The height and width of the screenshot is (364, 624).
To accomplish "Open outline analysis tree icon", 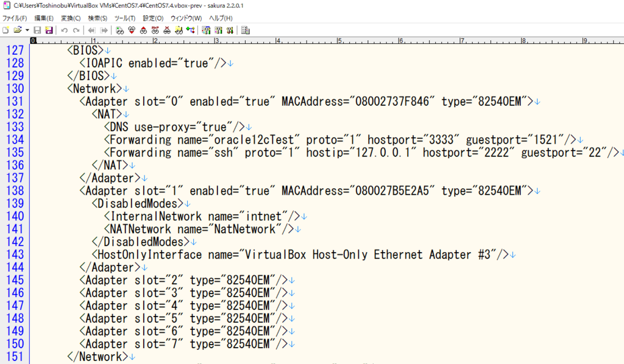I will coord(191,30).
